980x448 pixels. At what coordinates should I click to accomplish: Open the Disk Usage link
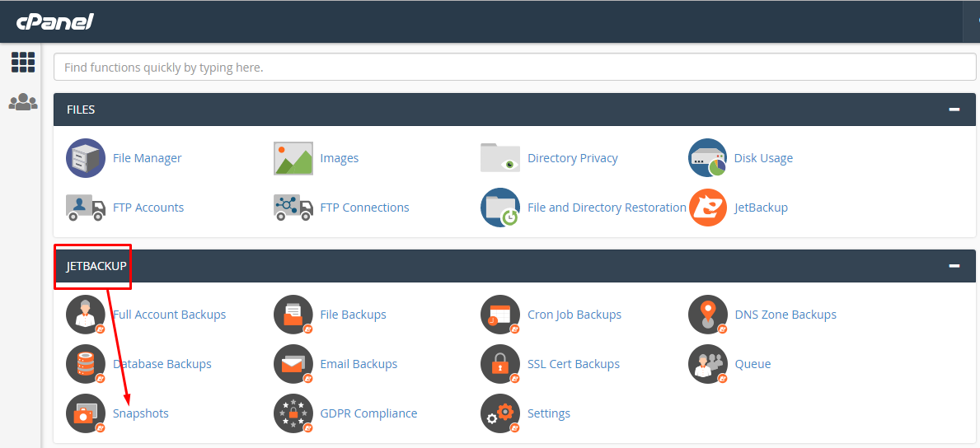click(x=763, y=158)
